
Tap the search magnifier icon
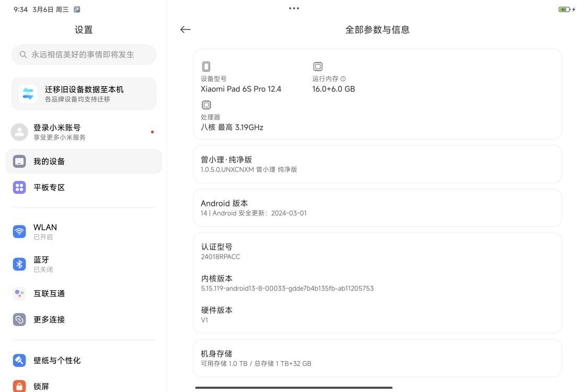tap(23, 55)
